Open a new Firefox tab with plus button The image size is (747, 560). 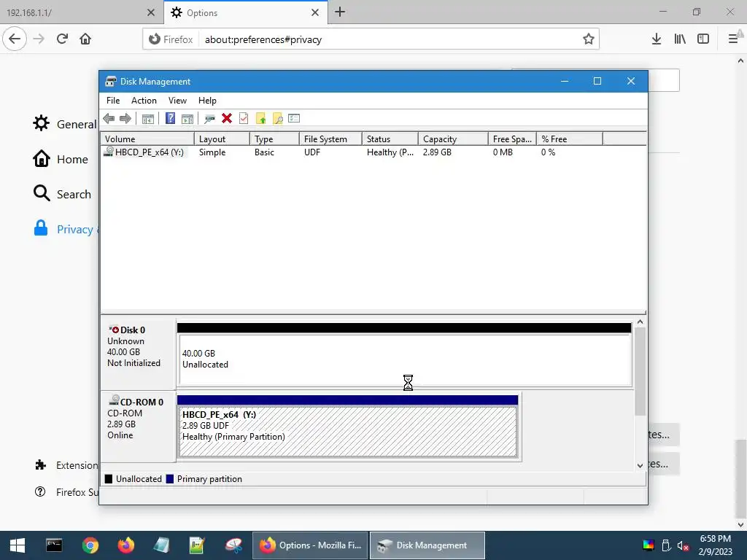340,12
